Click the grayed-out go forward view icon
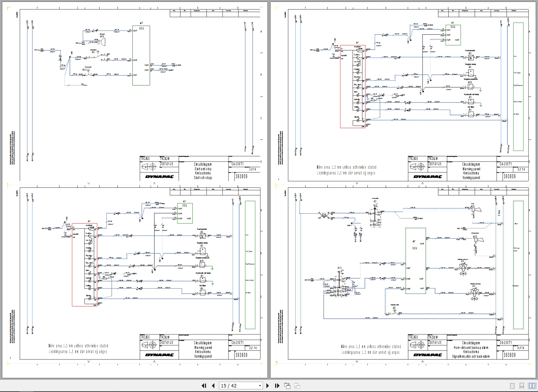 (x=297, y=386)
